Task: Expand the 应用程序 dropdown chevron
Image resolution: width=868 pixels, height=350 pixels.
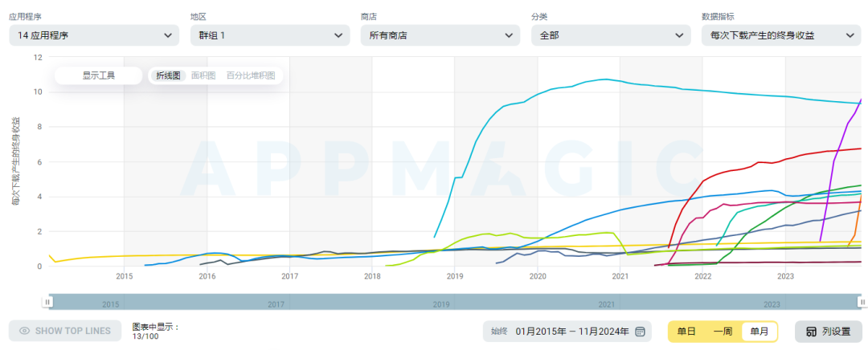Action: click(168, 35)
